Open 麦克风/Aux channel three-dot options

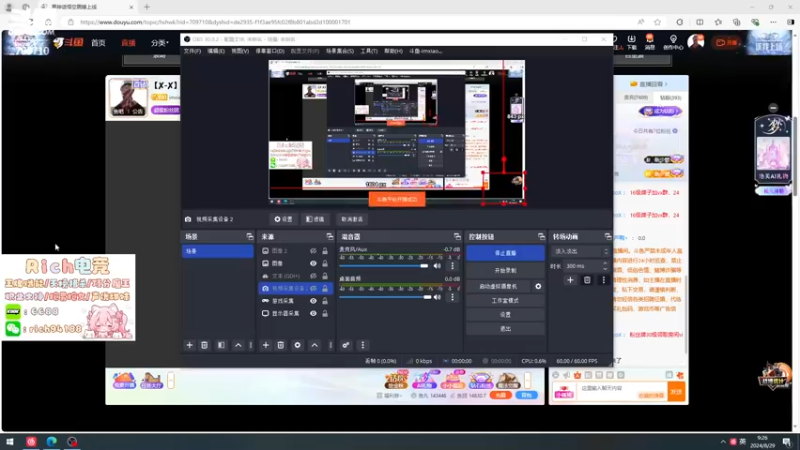pos(452,266)
